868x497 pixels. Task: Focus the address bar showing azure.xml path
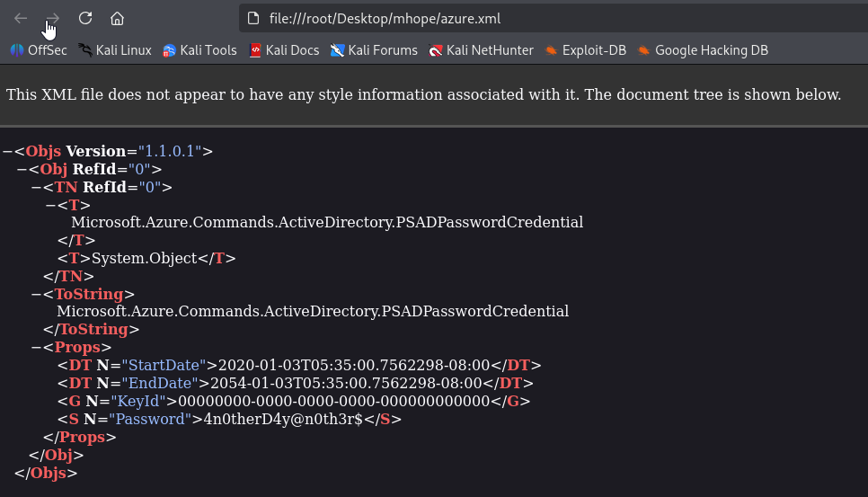[554, 18]
